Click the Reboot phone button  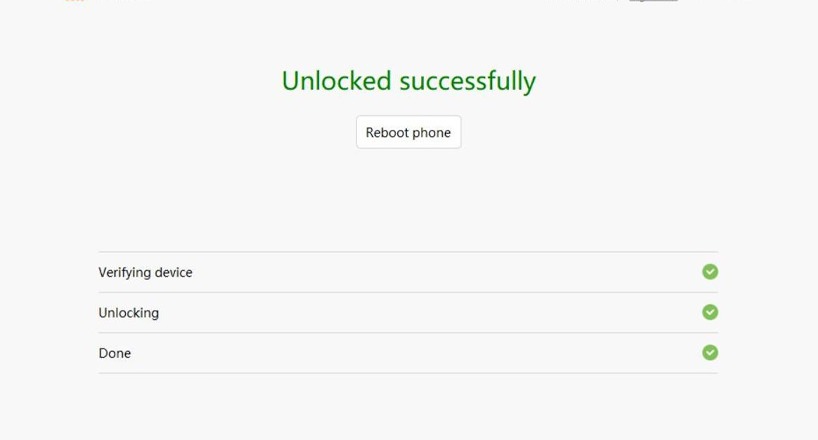pyautogui.click(x=408, y=132)
